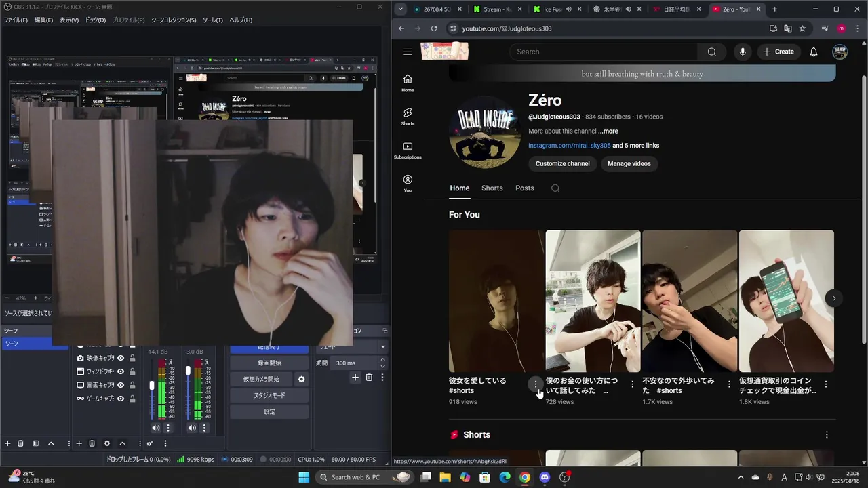Click Customize channel button

pos(563,163)
